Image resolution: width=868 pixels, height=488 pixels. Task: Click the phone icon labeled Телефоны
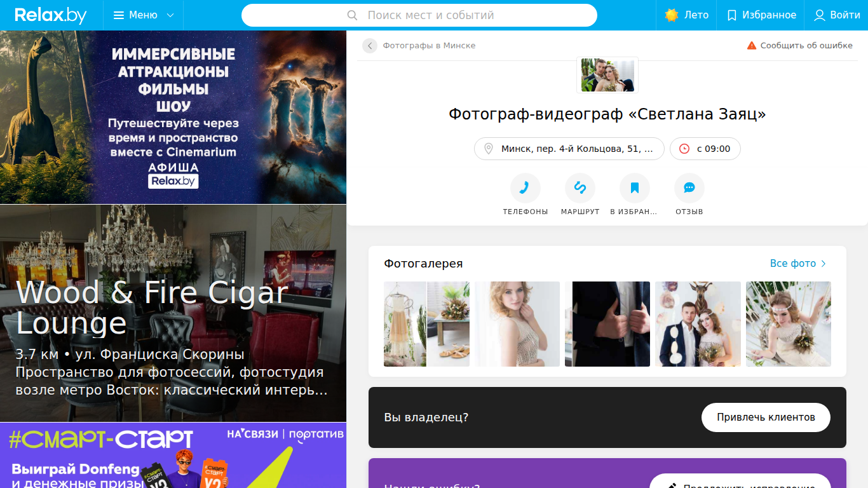525,188
